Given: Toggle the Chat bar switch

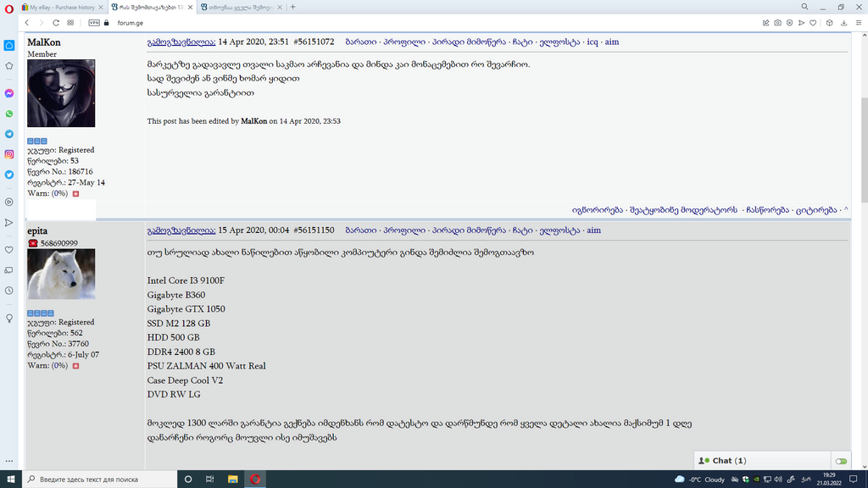Looking at the screenshot, I should pyautogui.click(x=841, y=461).
